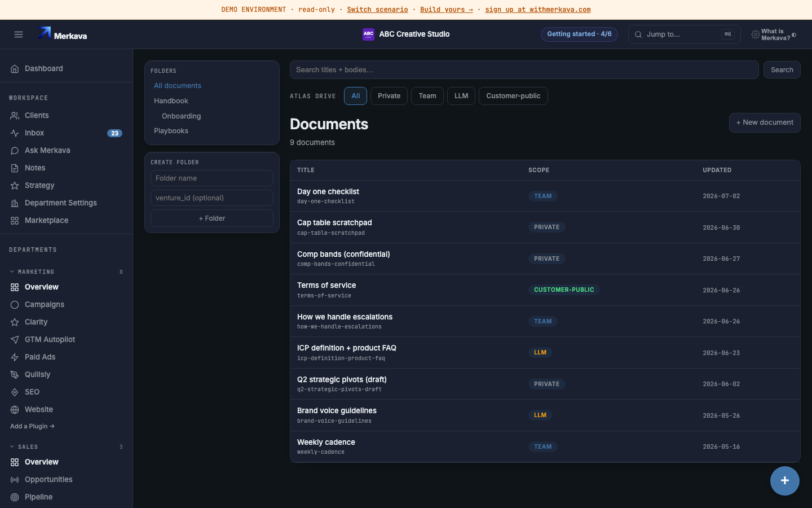The width and height of the screenshot is (812, 508).
Task: Click the Campaigns circle icon
Action: 15,305
